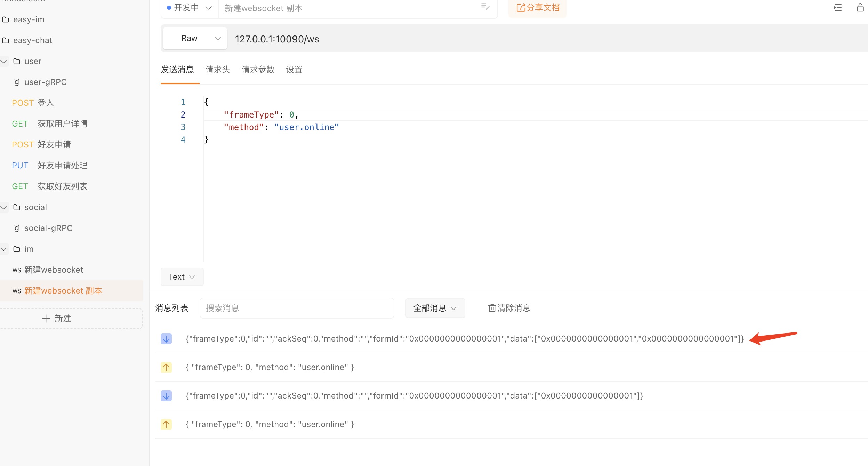Click the 消息列表 label
The image size is (868, 466).
pyautogui.click(x=172, y=308)
